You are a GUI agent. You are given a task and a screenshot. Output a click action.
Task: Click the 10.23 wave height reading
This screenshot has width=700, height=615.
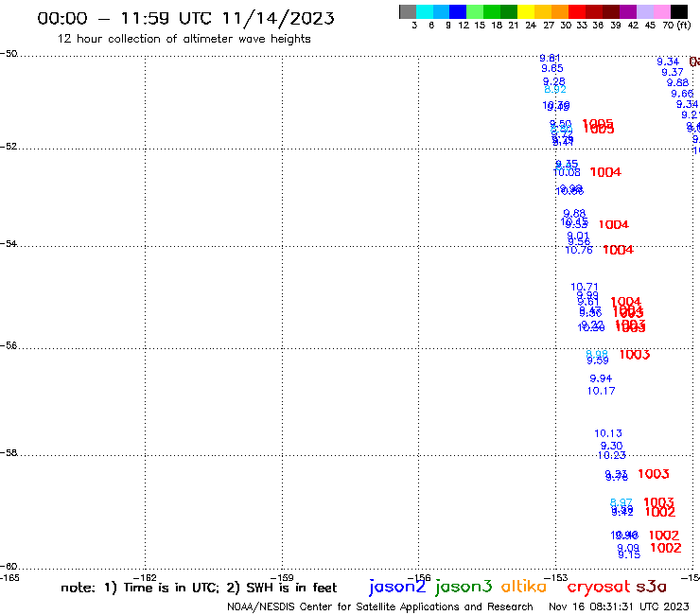(612, 455)
